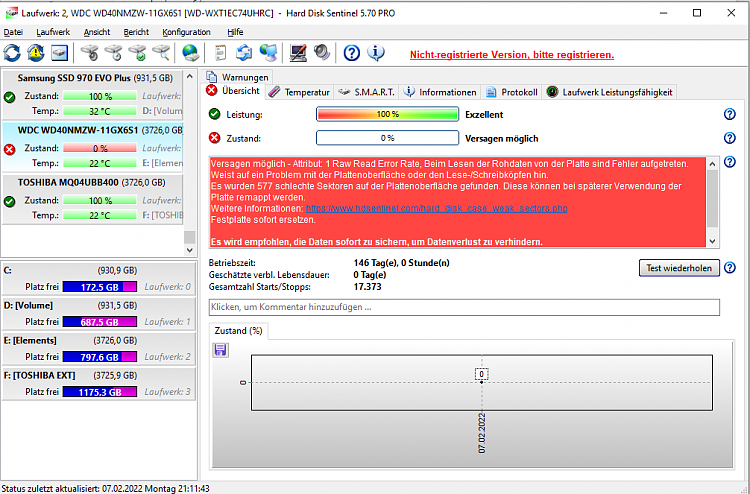Viewport: 750px width, 494px height.
Task: Click the disk icon with clock
Action: (x=113, y=53)
